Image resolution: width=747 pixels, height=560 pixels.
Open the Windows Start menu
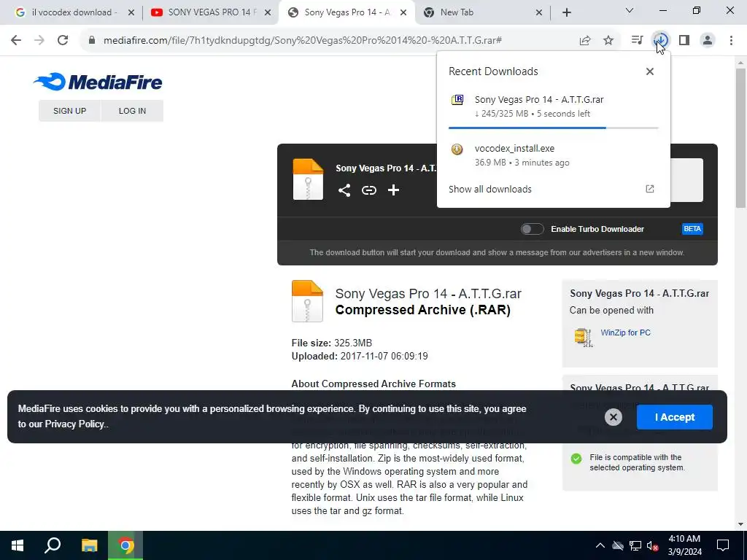(18, 545)
